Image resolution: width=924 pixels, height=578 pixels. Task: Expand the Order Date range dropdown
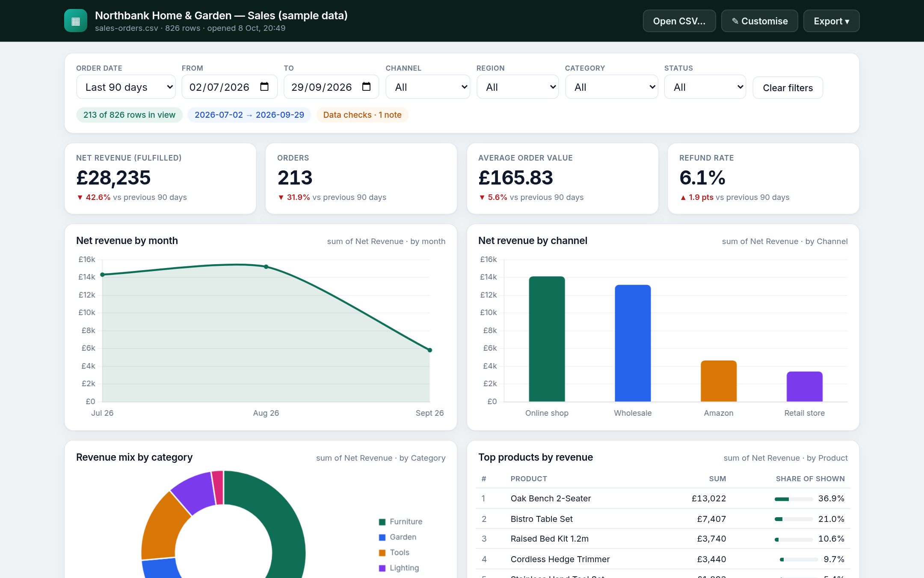(x=126, y=87)
